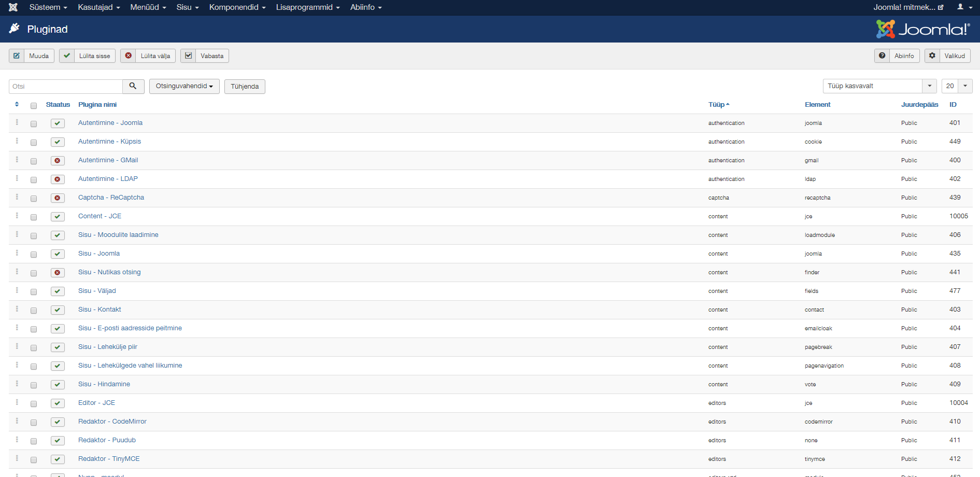Toggle Sisu - Kontakt status icon

58,310
